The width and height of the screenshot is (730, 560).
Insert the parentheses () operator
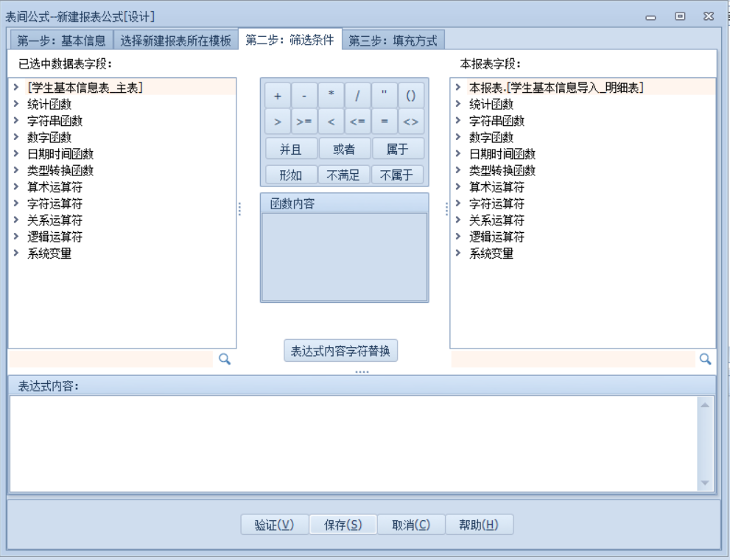411,96
